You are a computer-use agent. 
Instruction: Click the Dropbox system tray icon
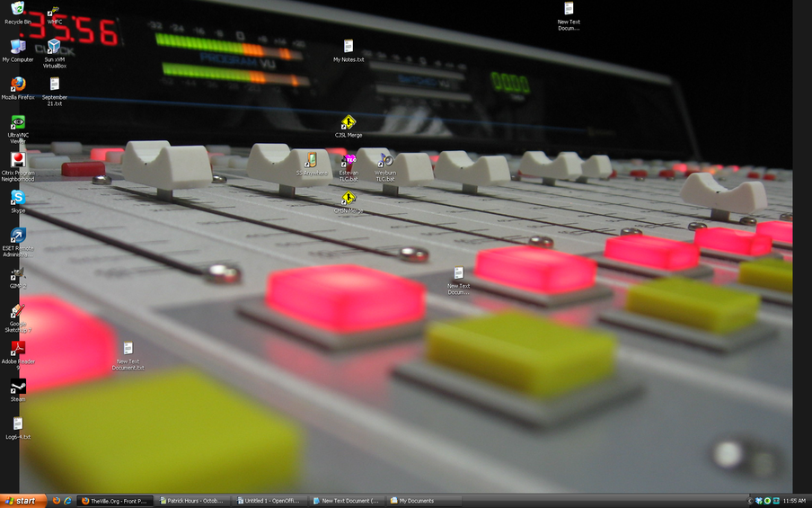(x=759, y=501)
